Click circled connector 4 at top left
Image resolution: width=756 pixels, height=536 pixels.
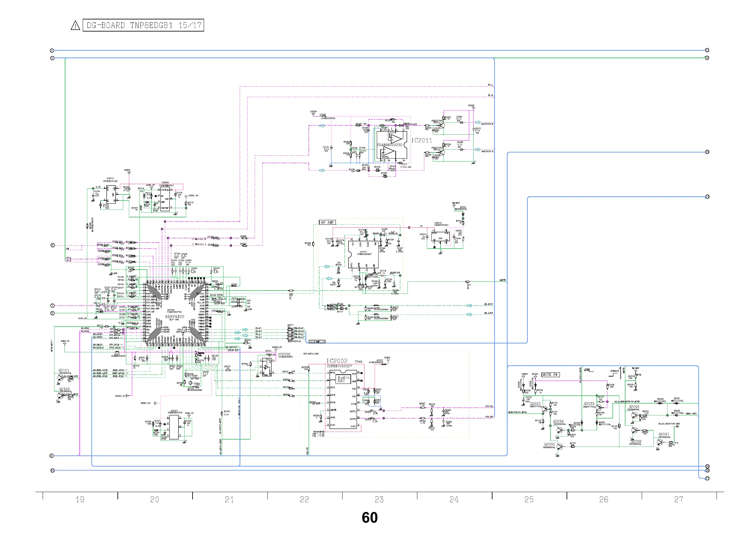pos(52,51)
